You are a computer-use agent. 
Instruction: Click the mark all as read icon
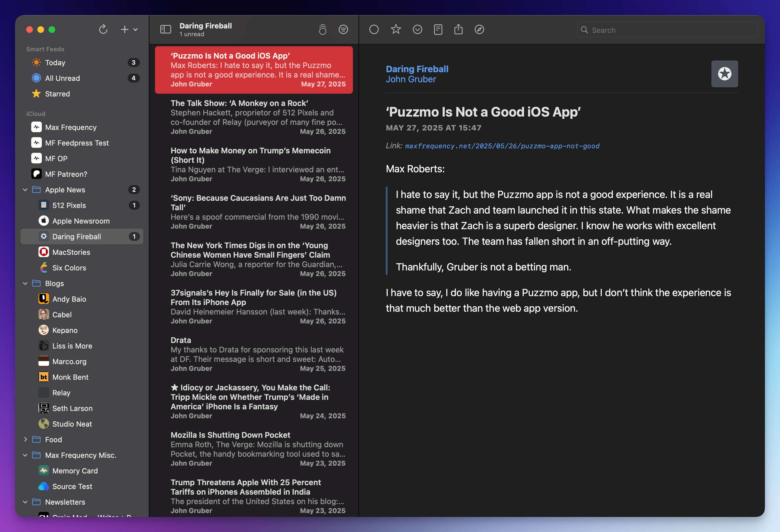click(323, 30)
